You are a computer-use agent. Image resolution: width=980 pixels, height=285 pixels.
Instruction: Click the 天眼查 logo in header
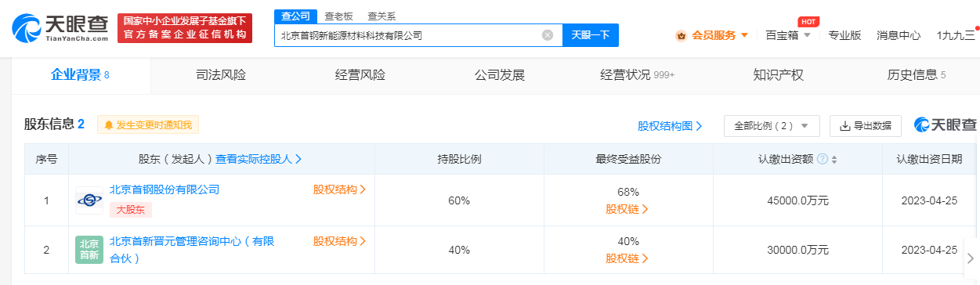coord(60,27)
